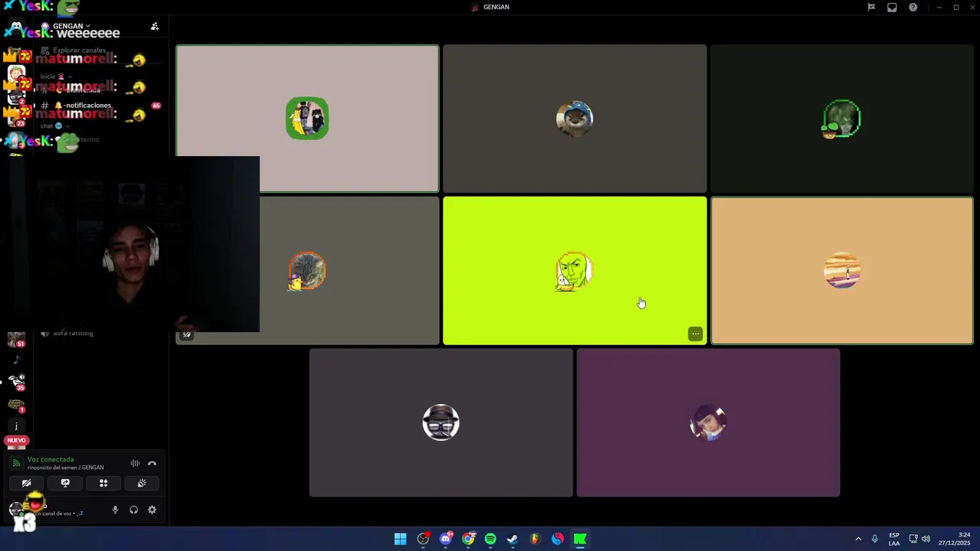Open server with 2 notification badge
Viewport: 980px width, 551px height.
[16, 96]
